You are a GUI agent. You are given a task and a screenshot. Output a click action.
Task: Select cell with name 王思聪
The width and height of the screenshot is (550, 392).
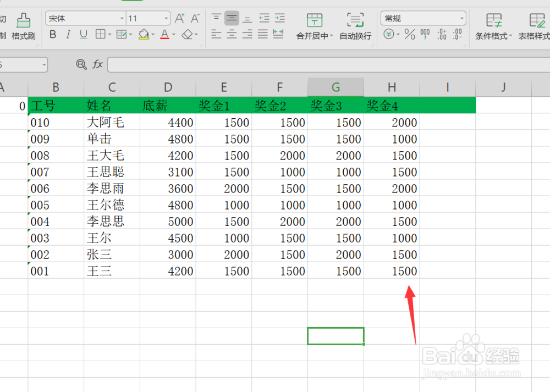pyautogui.click(x=112, y=172)
